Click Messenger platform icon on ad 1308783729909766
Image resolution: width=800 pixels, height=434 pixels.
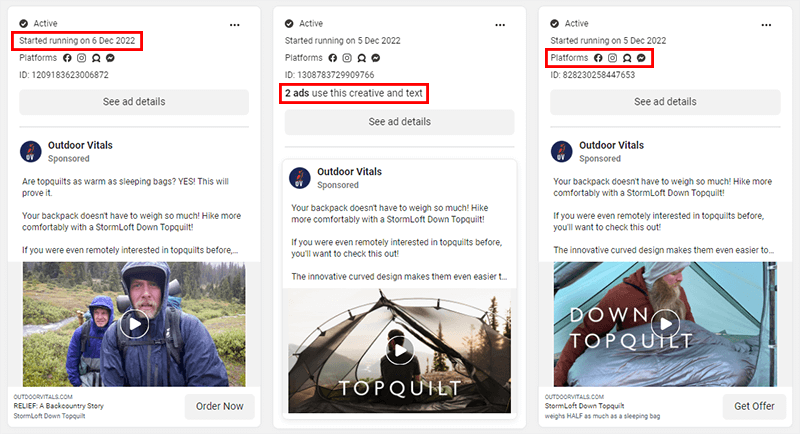[x=376, y=58]
